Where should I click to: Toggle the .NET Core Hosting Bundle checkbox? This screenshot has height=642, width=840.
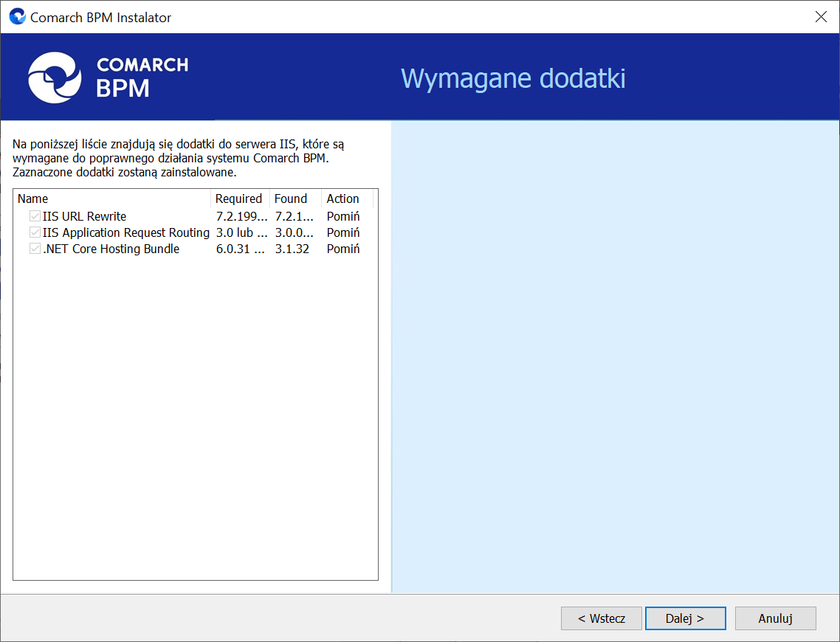[x=35, y=249]
